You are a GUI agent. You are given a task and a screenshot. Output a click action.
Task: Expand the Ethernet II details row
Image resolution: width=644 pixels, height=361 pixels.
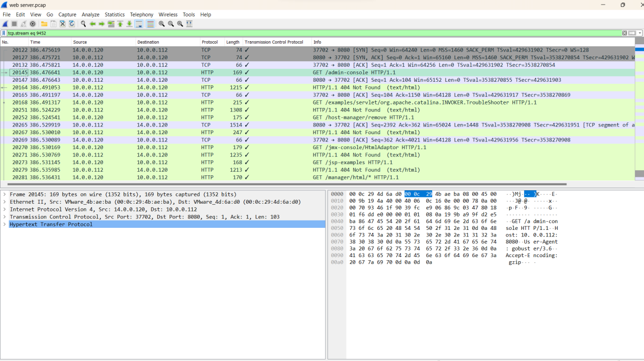coord(5,202)
